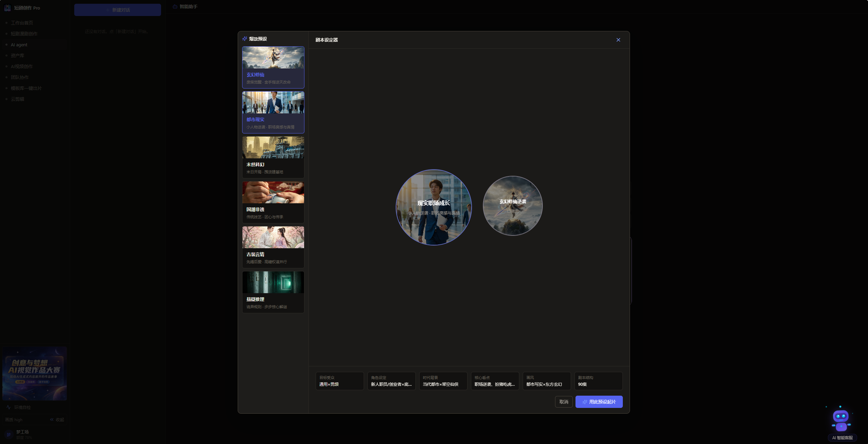
Task: Toggle the 玄幻修仙 preset card
Action: pyautogui.click(x=273, y=67)
